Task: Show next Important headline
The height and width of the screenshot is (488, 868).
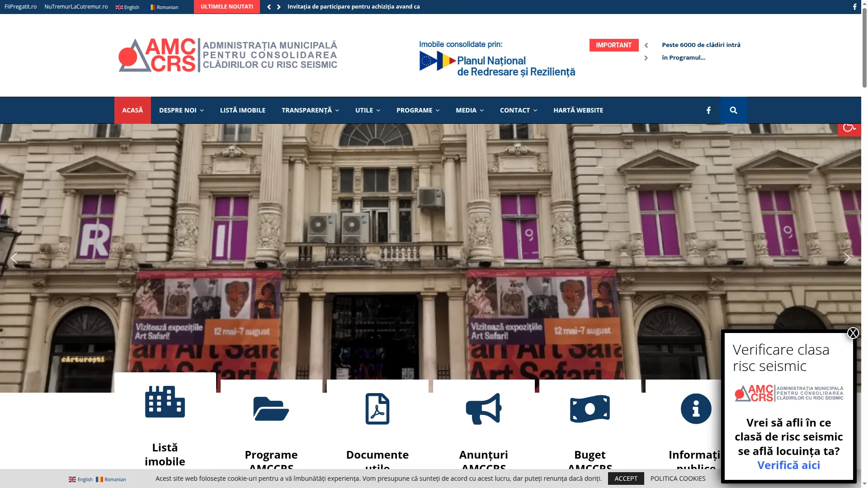Action: click(646, 58)
